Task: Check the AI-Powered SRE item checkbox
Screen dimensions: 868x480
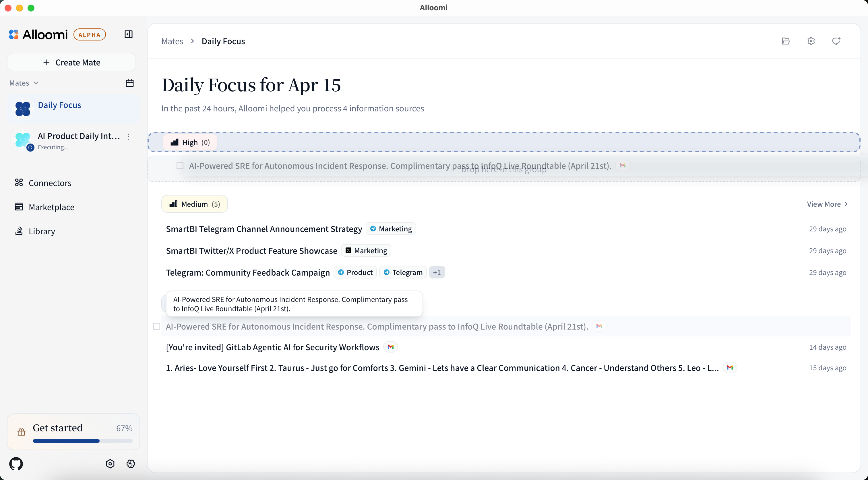Action: coord(157,326)
